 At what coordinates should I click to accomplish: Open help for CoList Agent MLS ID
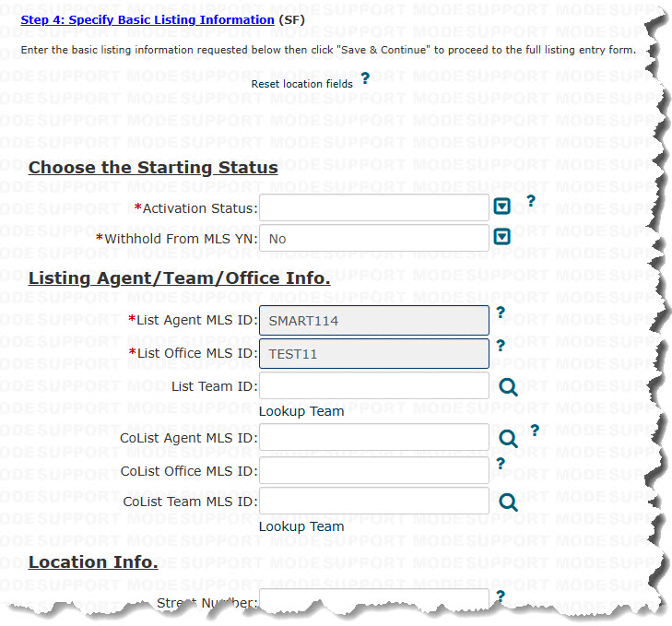(x=535, y=431)
